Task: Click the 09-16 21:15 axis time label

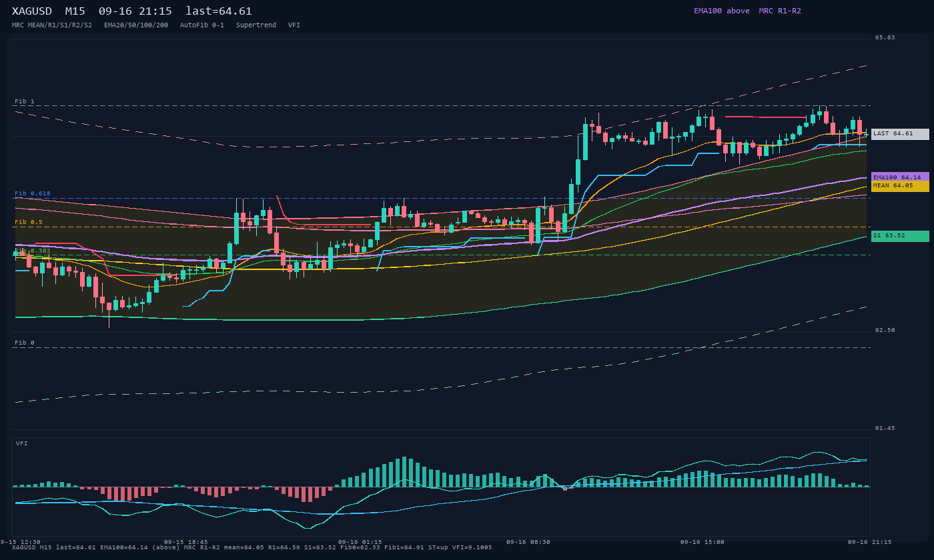Action: coord(870,542)
